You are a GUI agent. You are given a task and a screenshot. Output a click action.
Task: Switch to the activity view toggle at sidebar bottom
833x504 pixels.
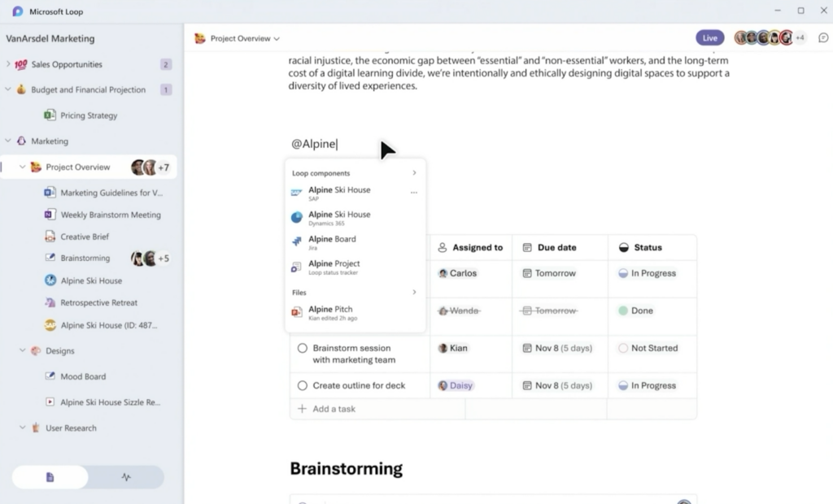click(x=126, y=477)
